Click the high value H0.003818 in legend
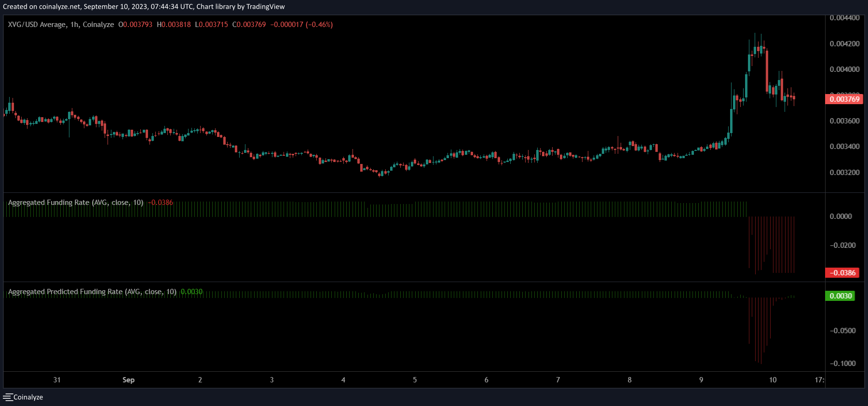Screen dimensions: 868x406 [x=174, y=25]
